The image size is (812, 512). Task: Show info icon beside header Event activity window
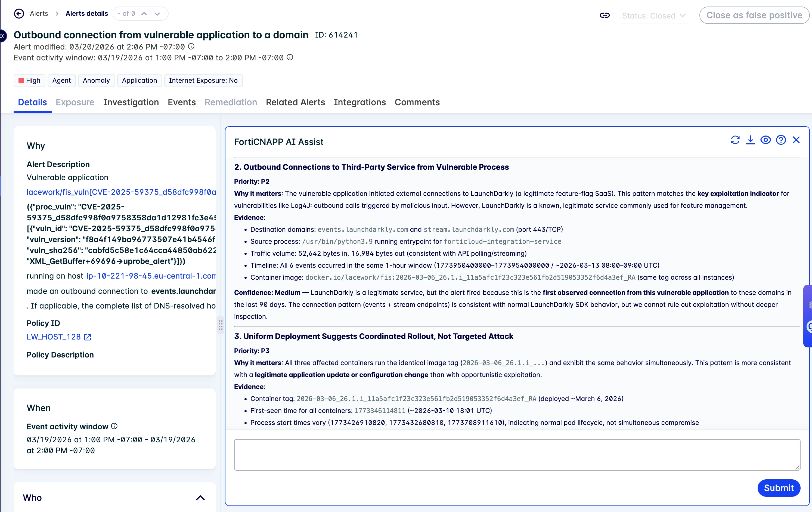tap(290, 57)
